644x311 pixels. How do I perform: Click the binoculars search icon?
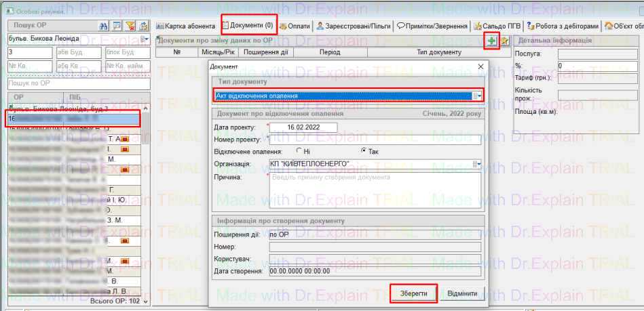pyautogui.click(x=104, y=26)
